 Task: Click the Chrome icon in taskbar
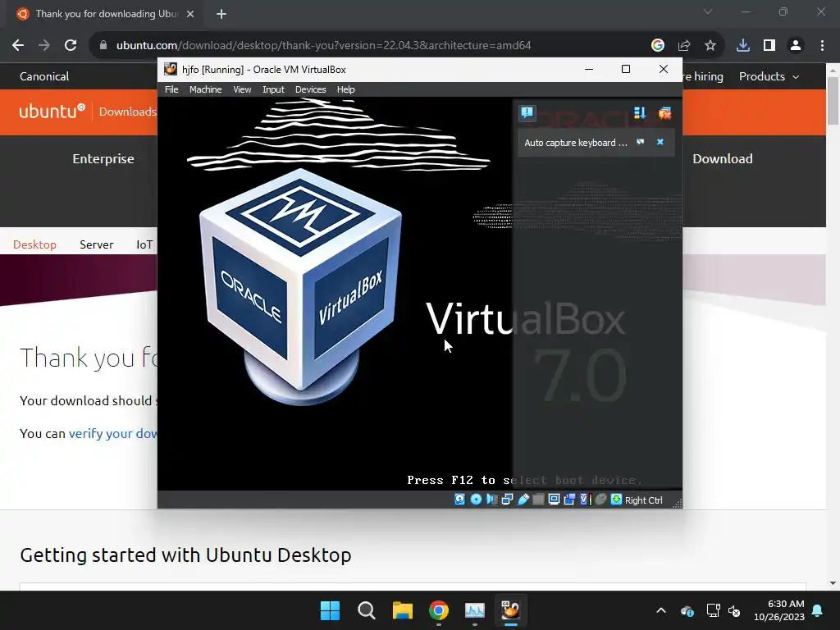pyautogui.click(x=439, y=610)
